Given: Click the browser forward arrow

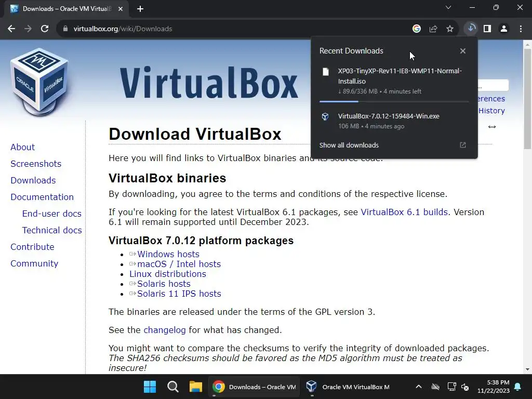Looking at the screenshot, I should coord(28,29).
